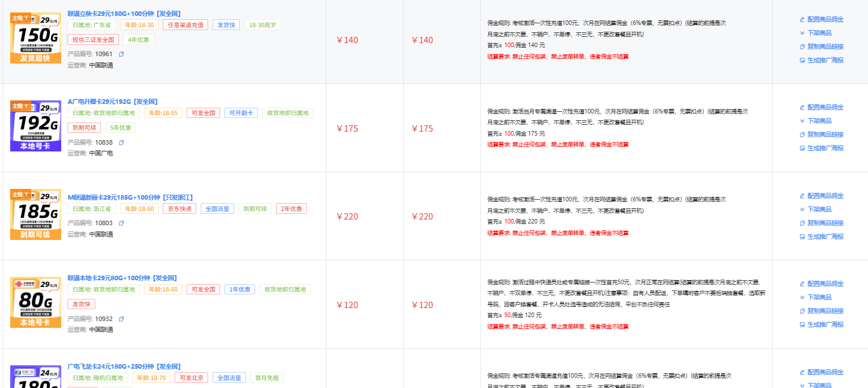This screenshot has width=868, height=388.
Task: Click the 可发北京 tag on the 广电飞龙卡 row
Action: [x=191, y=377]
